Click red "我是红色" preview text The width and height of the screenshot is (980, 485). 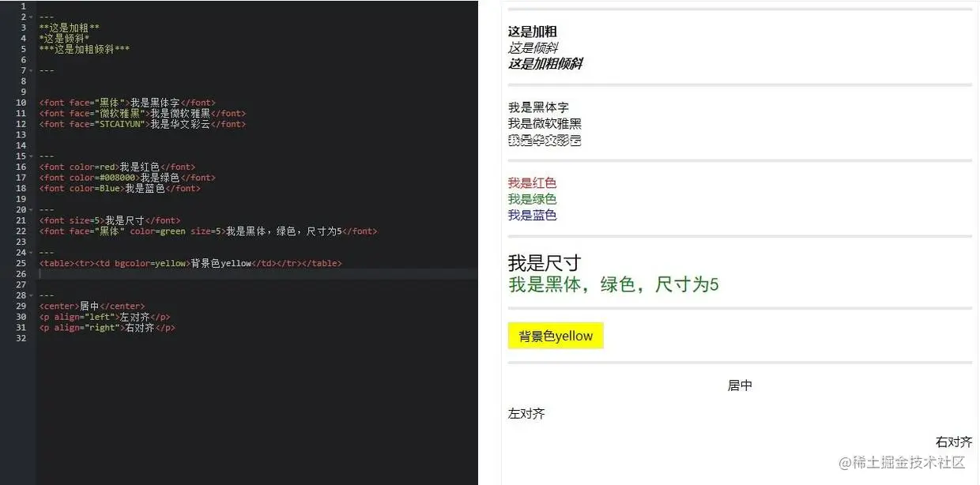point(532,183)
